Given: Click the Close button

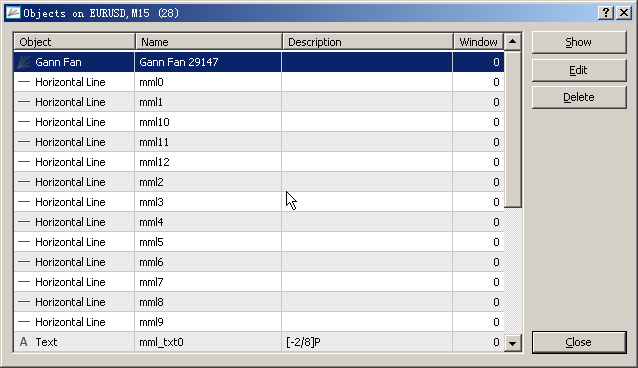Looking at the screenshot, I should (x=579, y=342).
